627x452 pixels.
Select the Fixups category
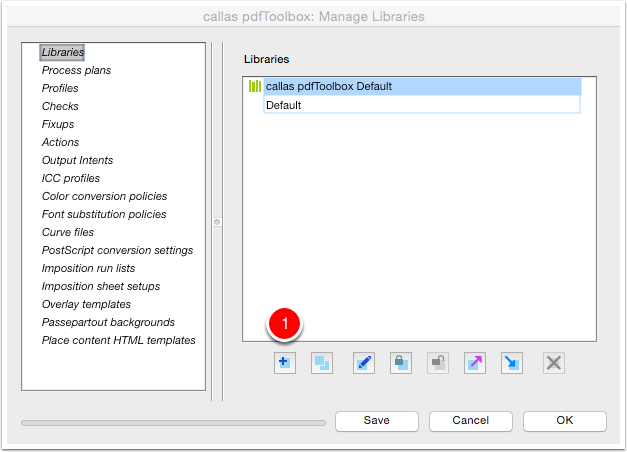58,124
